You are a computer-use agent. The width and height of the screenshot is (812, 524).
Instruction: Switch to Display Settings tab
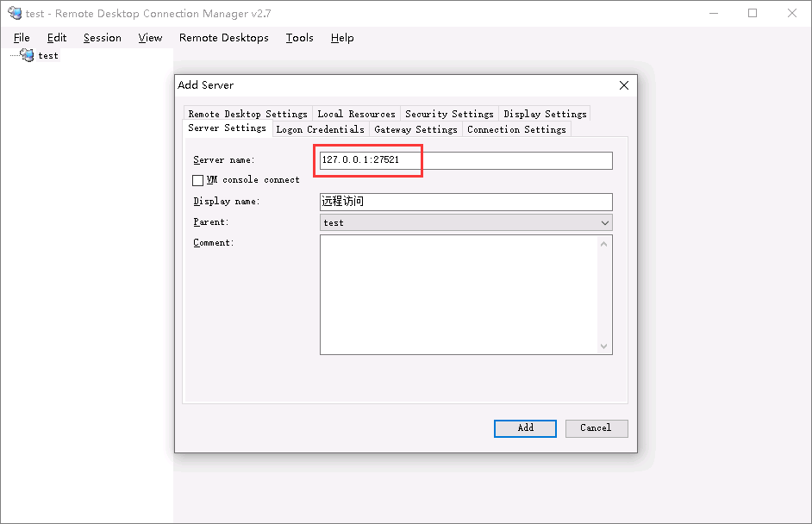click(x=545, y=114)
